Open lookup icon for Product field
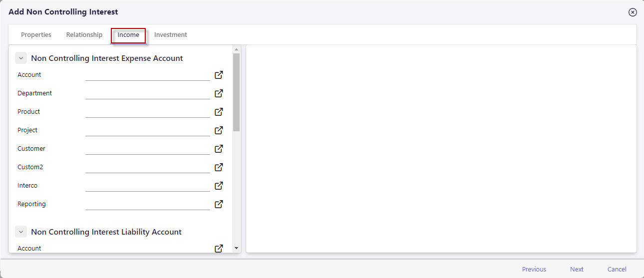 click(x=219, y=112)
